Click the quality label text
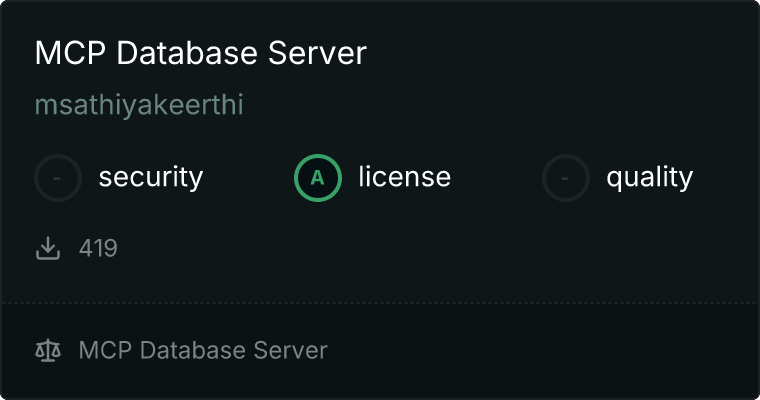760x400 pixels. [x=649, y=177]
